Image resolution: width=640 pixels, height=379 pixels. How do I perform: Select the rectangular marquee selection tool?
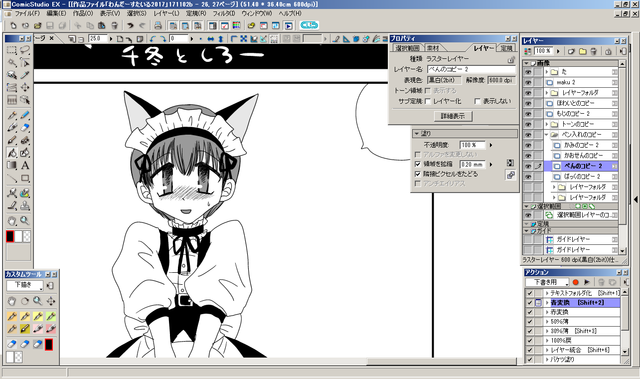click(x=12, y=50)
